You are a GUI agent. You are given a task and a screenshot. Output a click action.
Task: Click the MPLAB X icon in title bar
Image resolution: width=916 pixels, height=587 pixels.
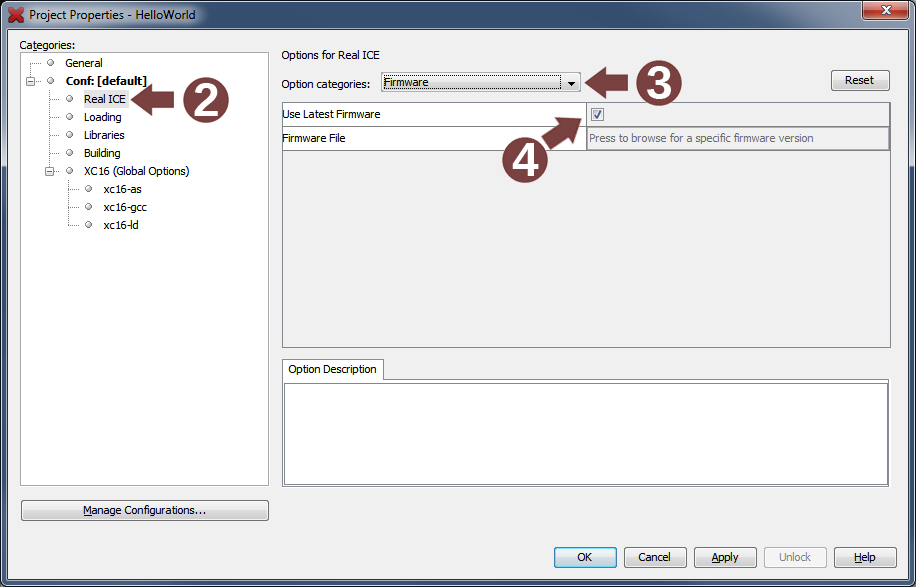coord(16,15)
